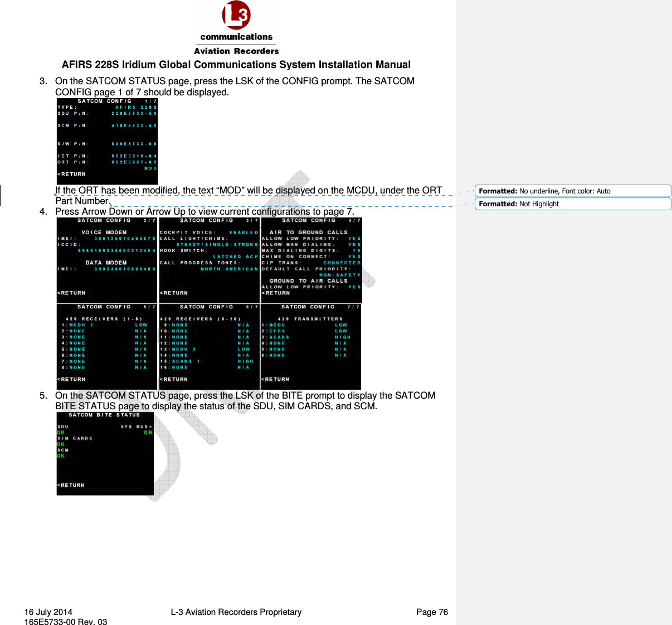Select the SATCOM CONFIG 2/7 Voice Modem image
The height and width of the screenshot is (625, 672).
107,260
